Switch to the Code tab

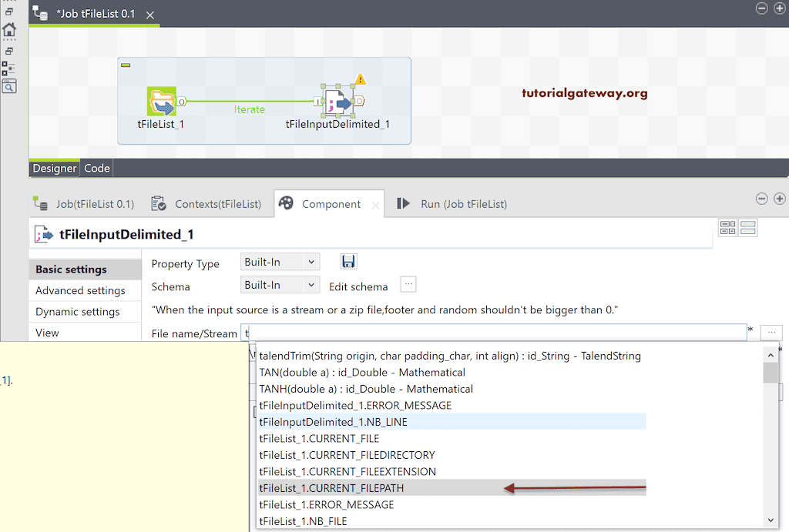pyautogui.click(x=96, y=167)
